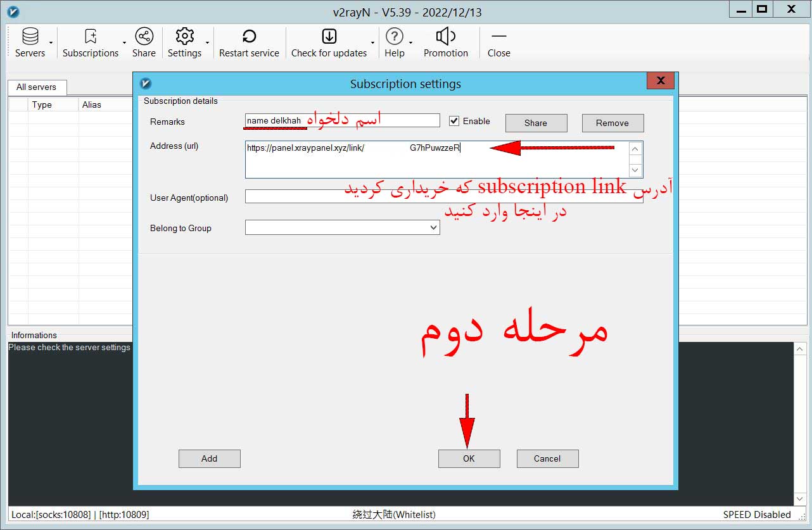
Task: Maximize the v2rayN window
Action: [x=763, y=9]
